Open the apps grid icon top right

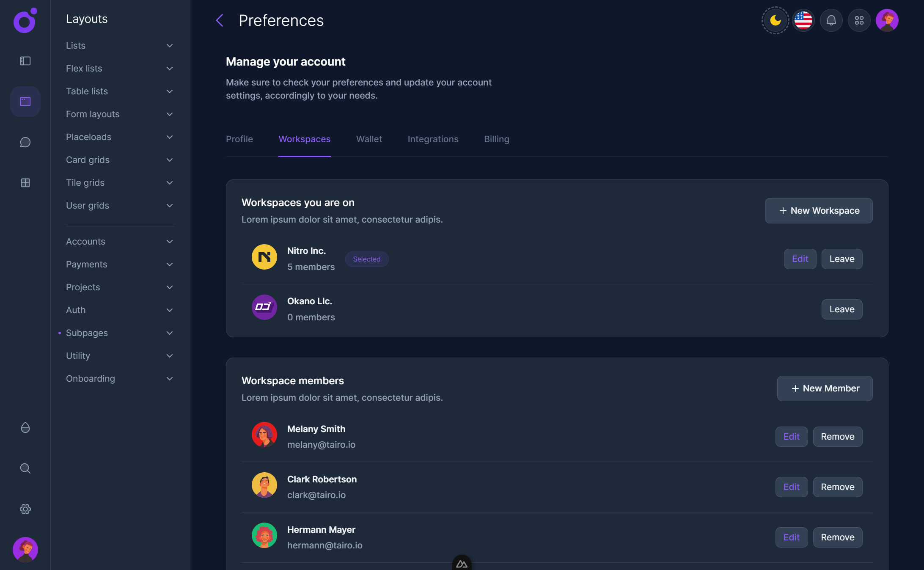[859, 20]
